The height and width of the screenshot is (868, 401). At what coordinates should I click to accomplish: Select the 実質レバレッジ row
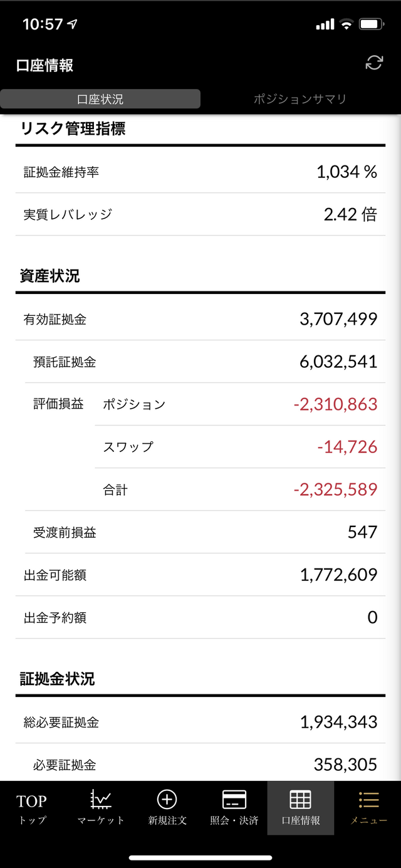pyautogui.click(x=200, y=214)
